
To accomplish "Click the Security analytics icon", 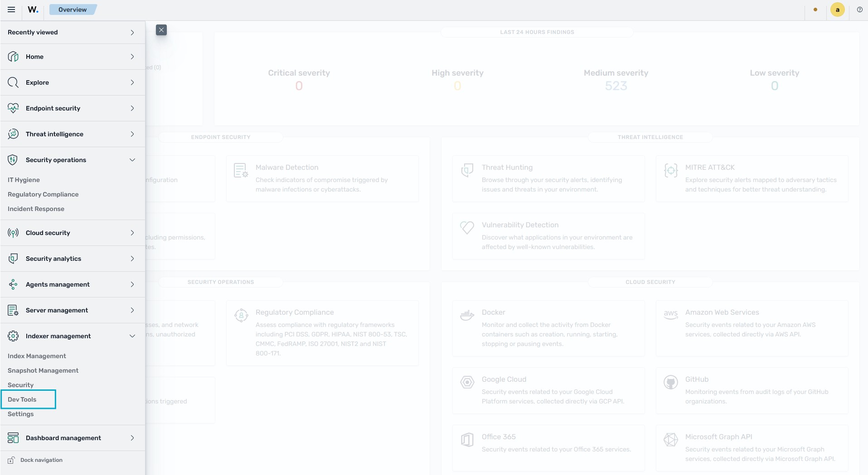I will [13, 259].
